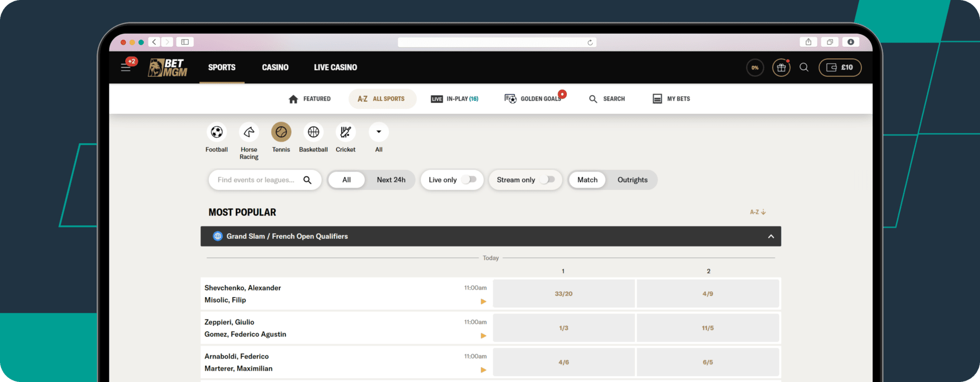
Task: Collapse the French Open Qualifiers section
Action: coord(771,236)
